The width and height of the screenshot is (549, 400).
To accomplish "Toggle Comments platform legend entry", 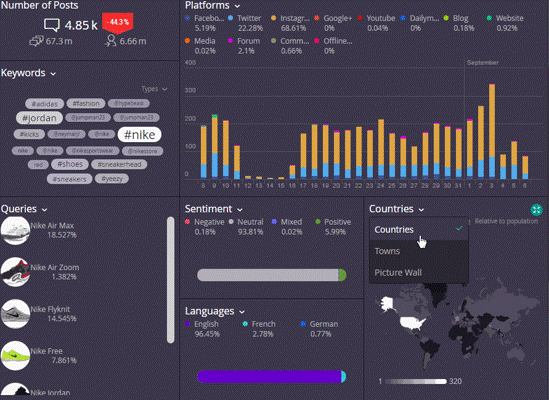I will click(290, 46).
